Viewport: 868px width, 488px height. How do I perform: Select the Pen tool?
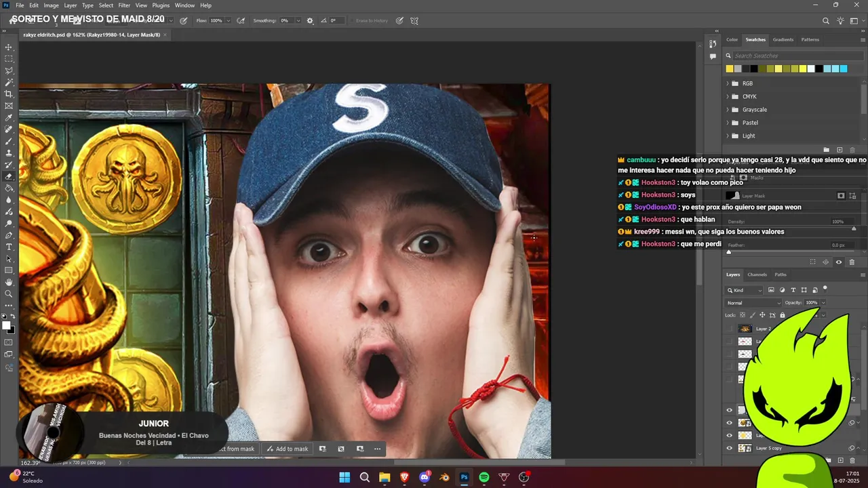point(9,235)
